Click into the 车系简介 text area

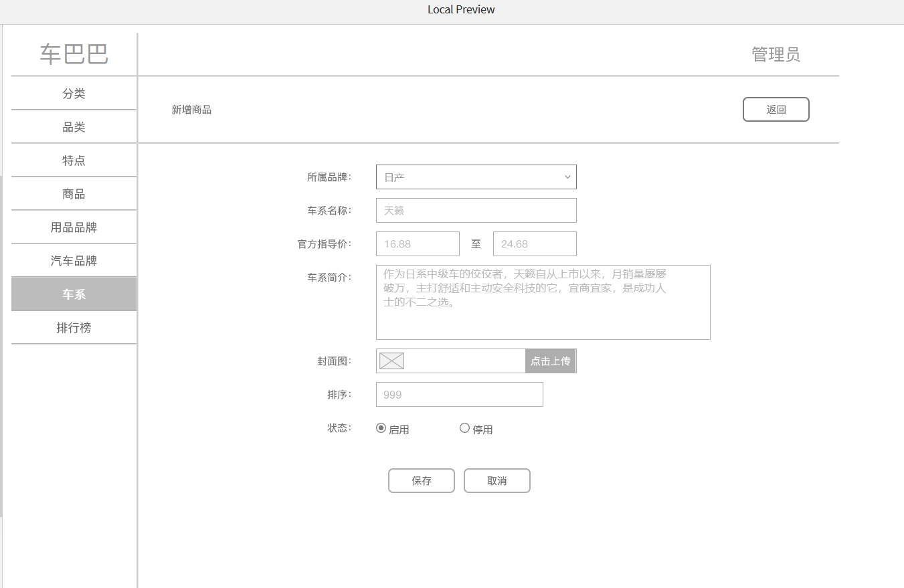click(x=543, y=302)
